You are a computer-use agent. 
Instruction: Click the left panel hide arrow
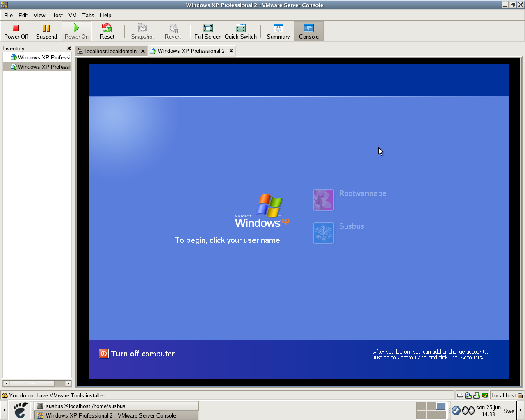pyautogui.click(x=4, y=410)
